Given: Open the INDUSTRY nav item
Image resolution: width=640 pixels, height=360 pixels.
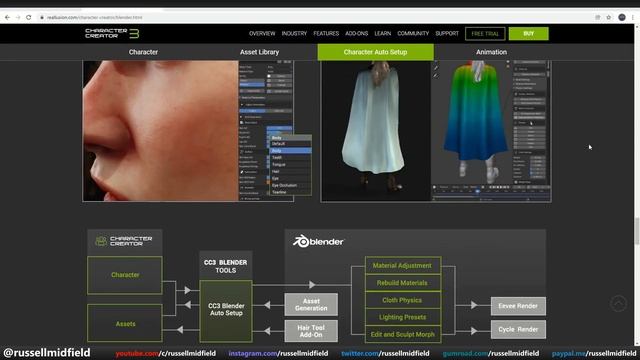Looking at the screenshot, I should point(294,33).
